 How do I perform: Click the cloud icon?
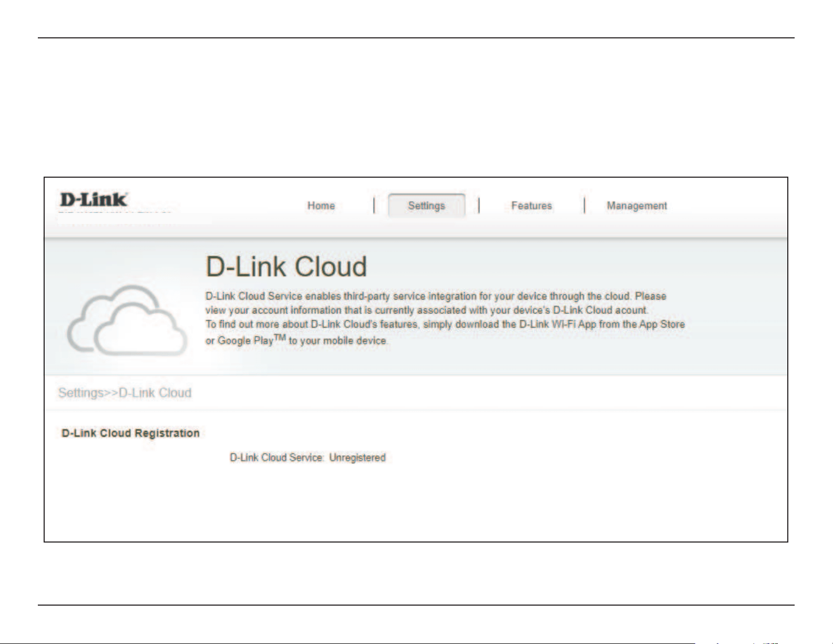coord(127,320)
